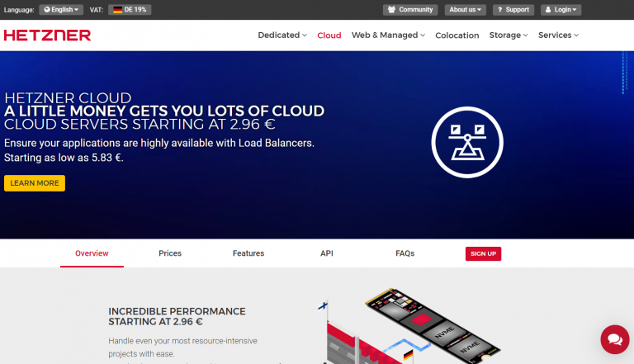The image size is (634, 364).
Task: Click the Community button in the top bar
Action: pos(410,10)
